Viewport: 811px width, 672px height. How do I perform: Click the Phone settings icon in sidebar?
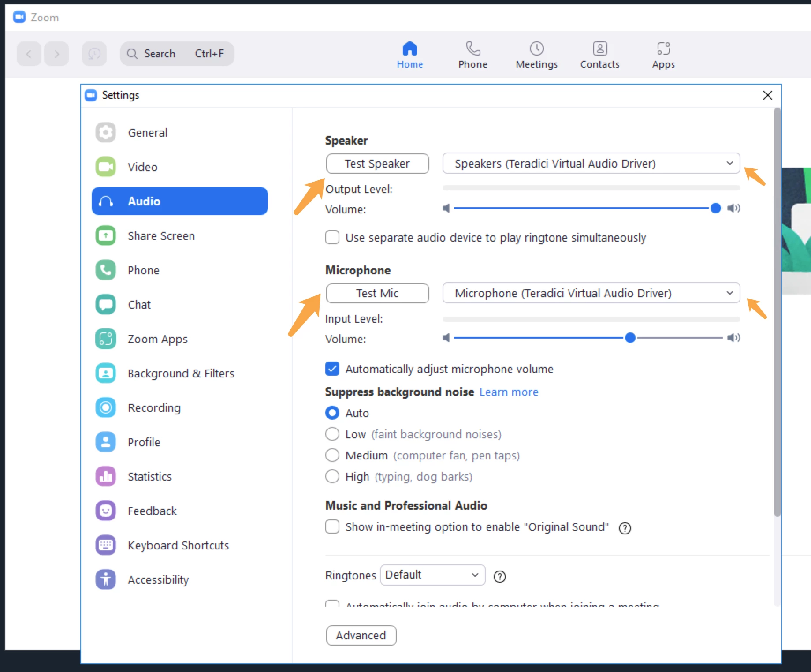[x=106, y=270]
